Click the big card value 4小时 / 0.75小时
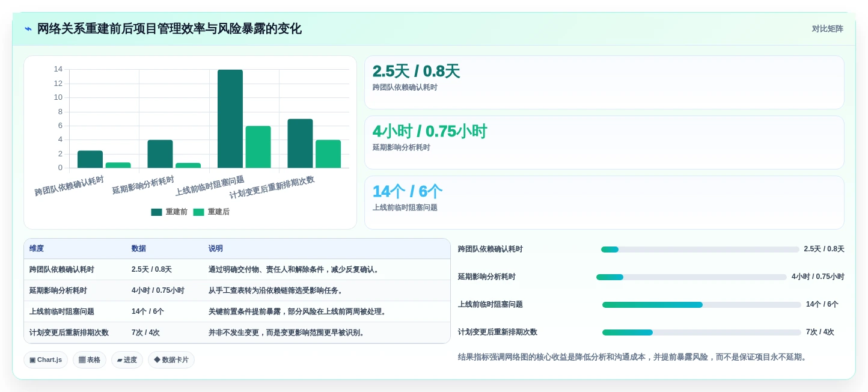This screenshot has width=868, height=392. [x=430, y=132]
